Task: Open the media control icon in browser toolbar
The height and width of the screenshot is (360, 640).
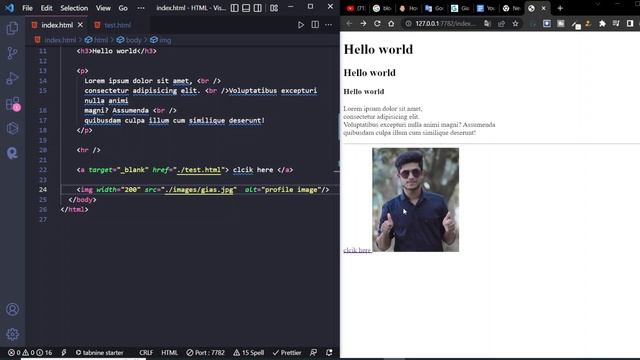Action: [x=616, y=24]
